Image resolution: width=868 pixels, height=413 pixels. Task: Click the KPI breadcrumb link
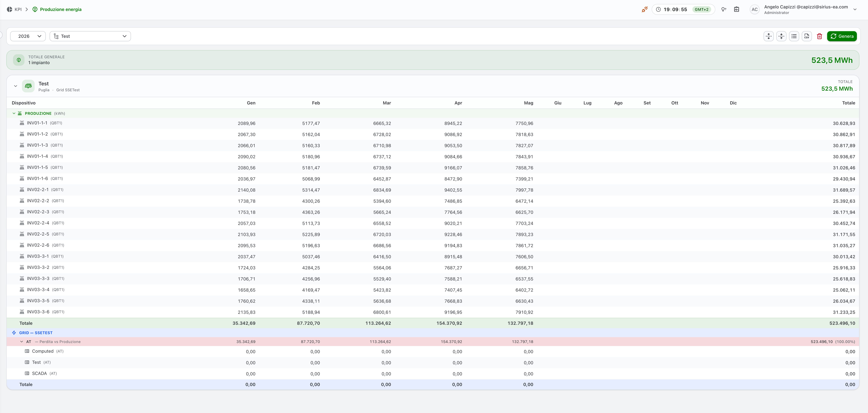[x=18, y=9]
